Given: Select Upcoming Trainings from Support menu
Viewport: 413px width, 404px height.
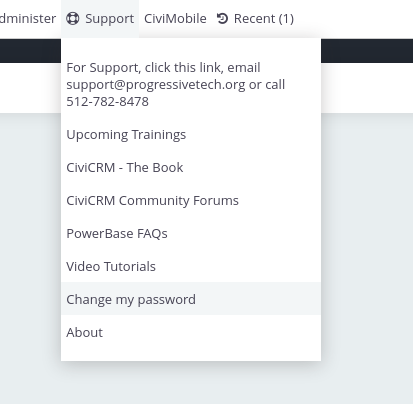Looking at the screenshot, I should click(x=191, y=134).
